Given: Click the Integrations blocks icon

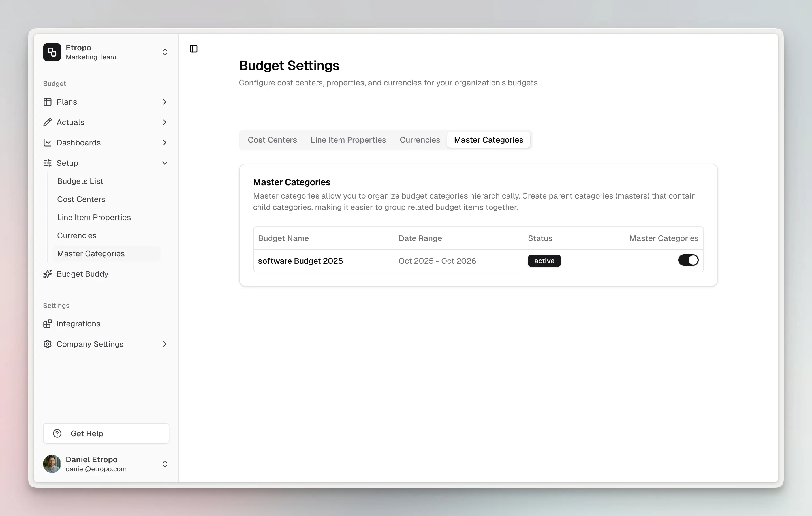Looking at the screenshot, I should click(x=48, y=324).
